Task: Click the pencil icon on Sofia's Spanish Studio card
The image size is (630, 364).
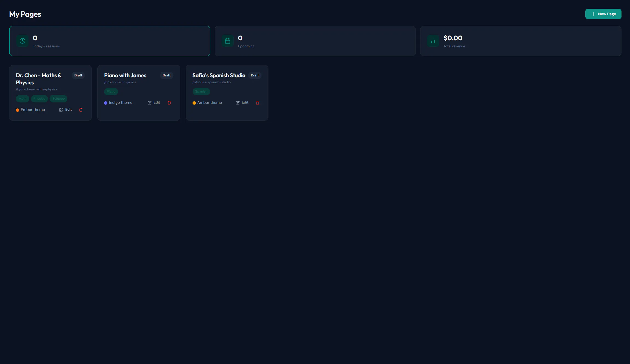Action: 238,103
